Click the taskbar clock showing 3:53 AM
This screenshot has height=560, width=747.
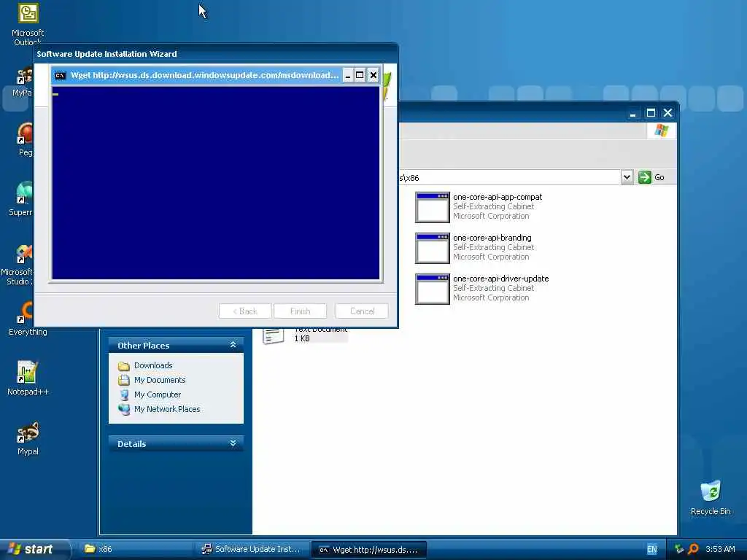[720, 549]
